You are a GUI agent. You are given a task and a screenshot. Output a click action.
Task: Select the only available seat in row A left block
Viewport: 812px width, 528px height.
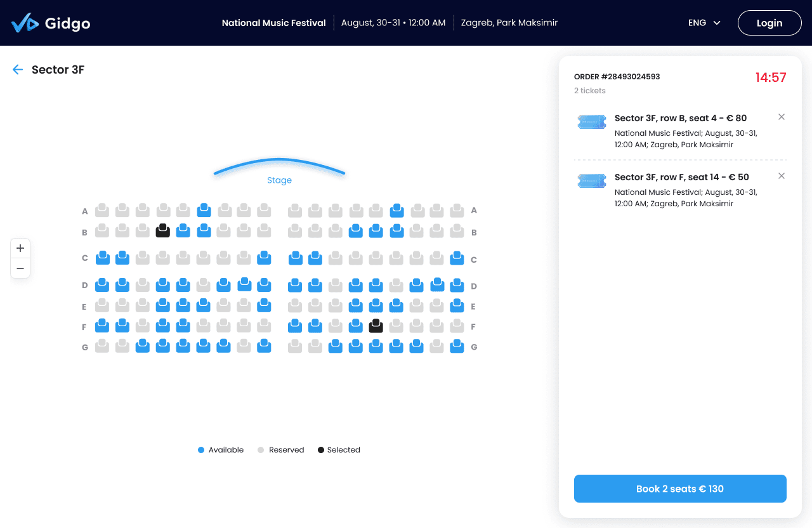[x=204, y=210]
